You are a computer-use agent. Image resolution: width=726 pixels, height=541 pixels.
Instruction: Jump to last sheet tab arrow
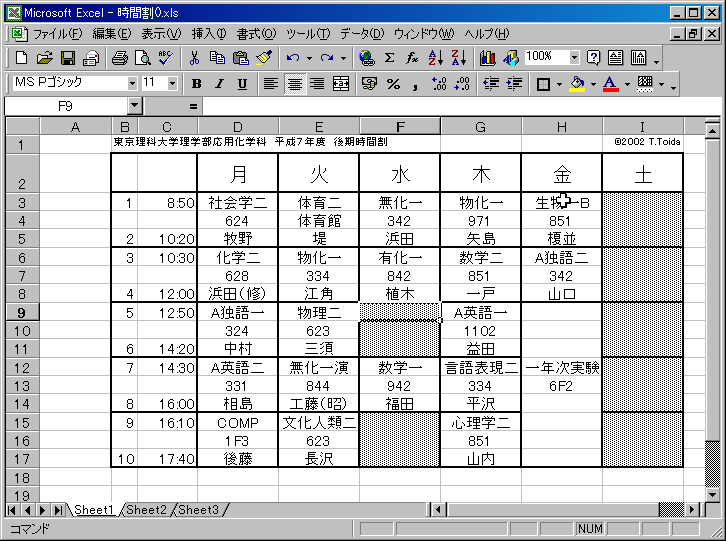pos(58,510)
